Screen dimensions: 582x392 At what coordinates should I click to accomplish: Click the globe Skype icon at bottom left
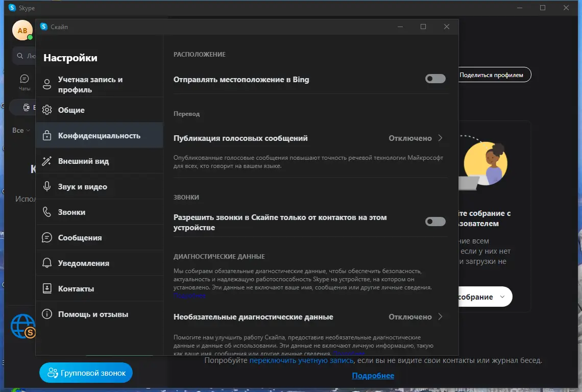tap(23, 326)
